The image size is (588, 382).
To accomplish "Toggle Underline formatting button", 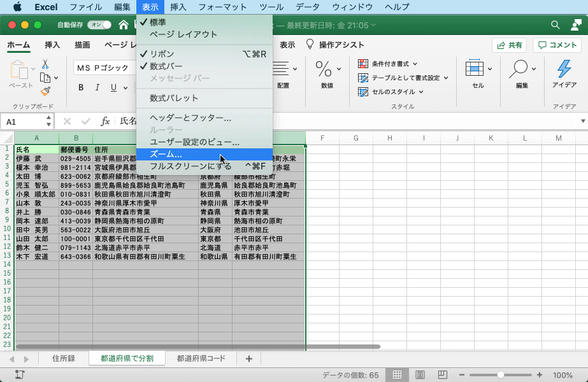I will click(x=113, y=88).
